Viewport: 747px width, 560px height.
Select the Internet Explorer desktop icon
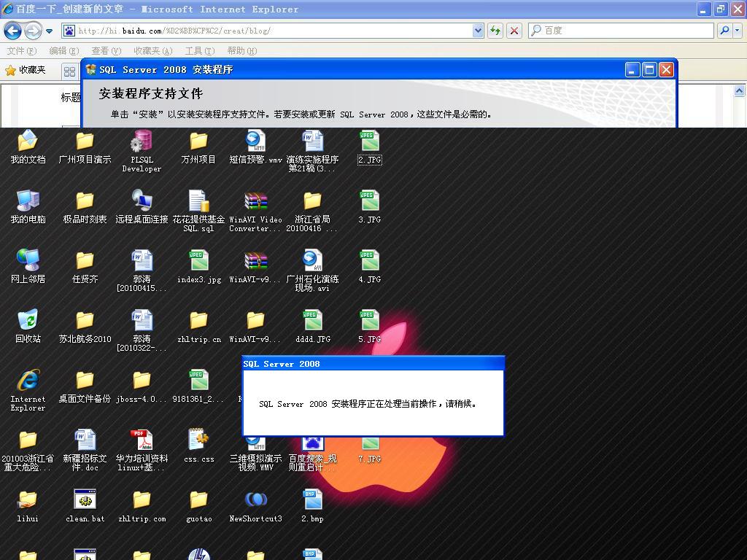click(x=28, y=381)
